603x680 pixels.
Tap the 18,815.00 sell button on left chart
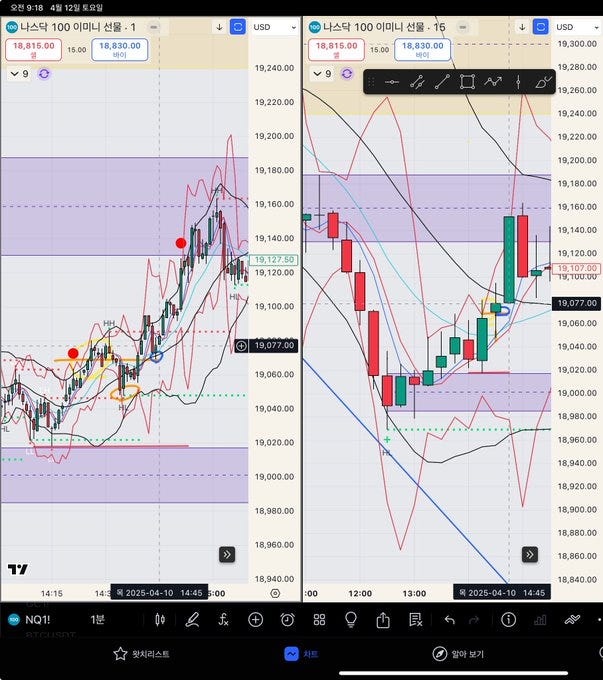point(33,50)
